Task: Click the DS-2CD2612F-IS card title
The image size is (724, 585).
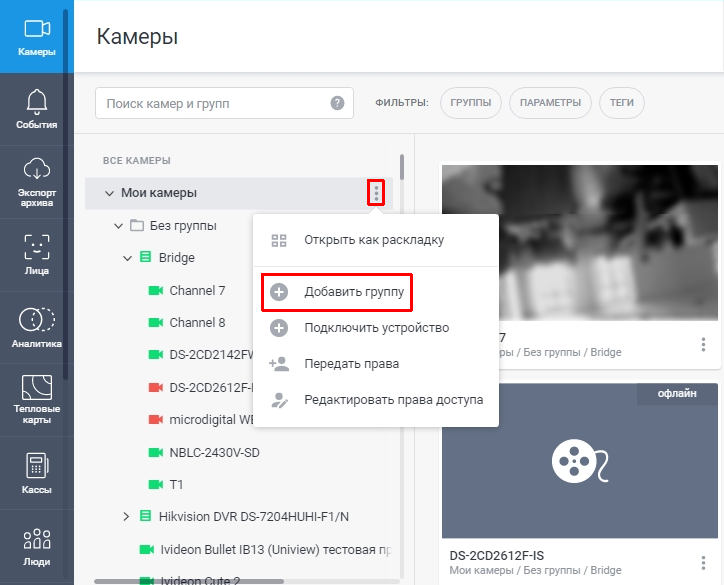Action: point(497,555)
